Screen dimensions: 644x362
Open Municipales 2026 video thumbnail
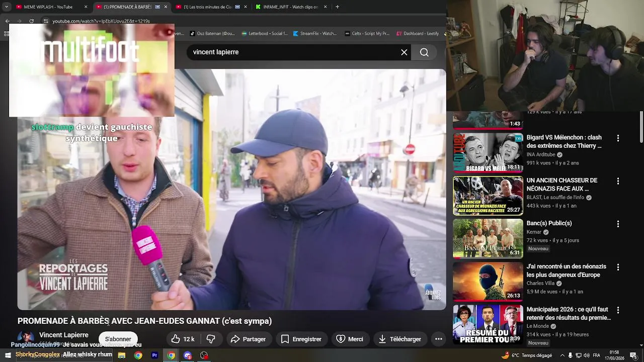pos(488,324)
